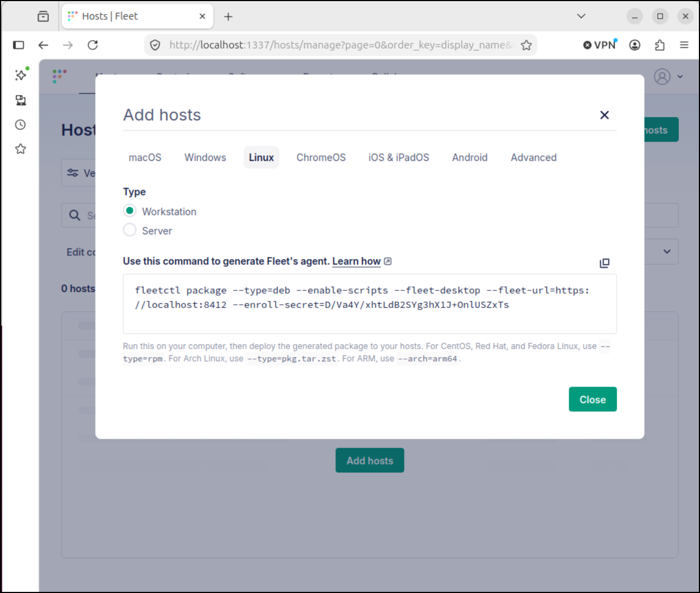Screen dimensions: 700x593
Task: Open the iOS & iPadOS tab
Action: (399, 158)
